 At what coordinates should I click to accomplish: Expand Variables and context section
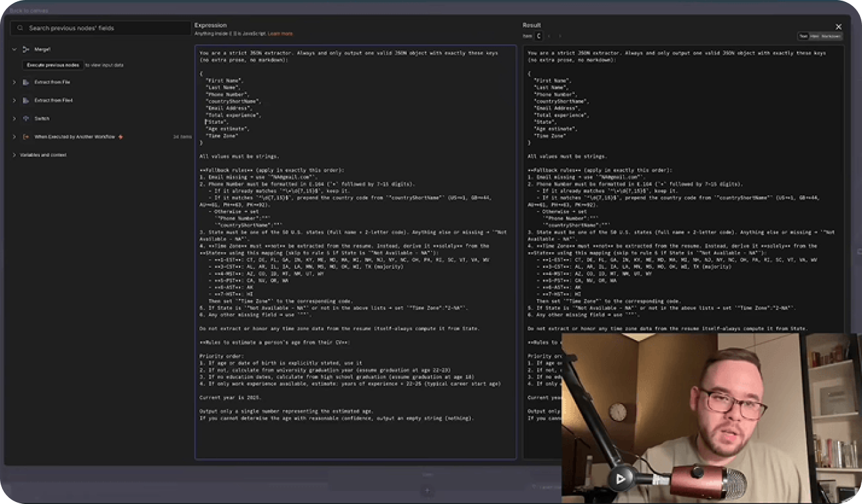click(14, 155)
